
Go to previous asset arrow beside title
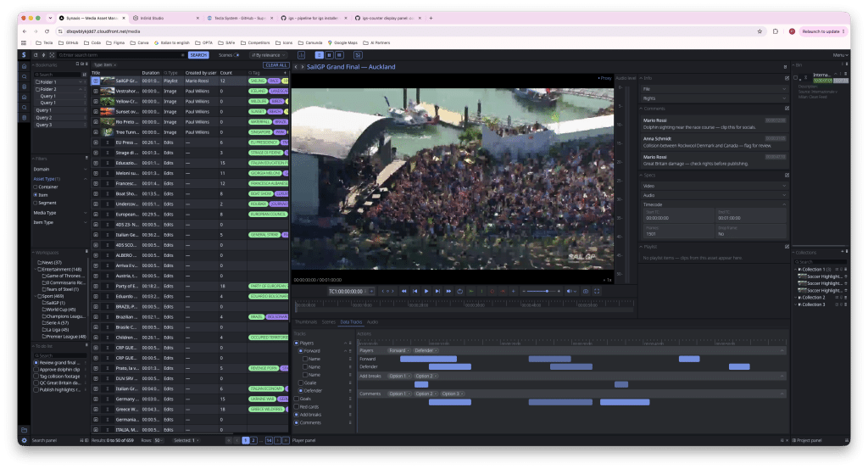[x=296, y=67]
